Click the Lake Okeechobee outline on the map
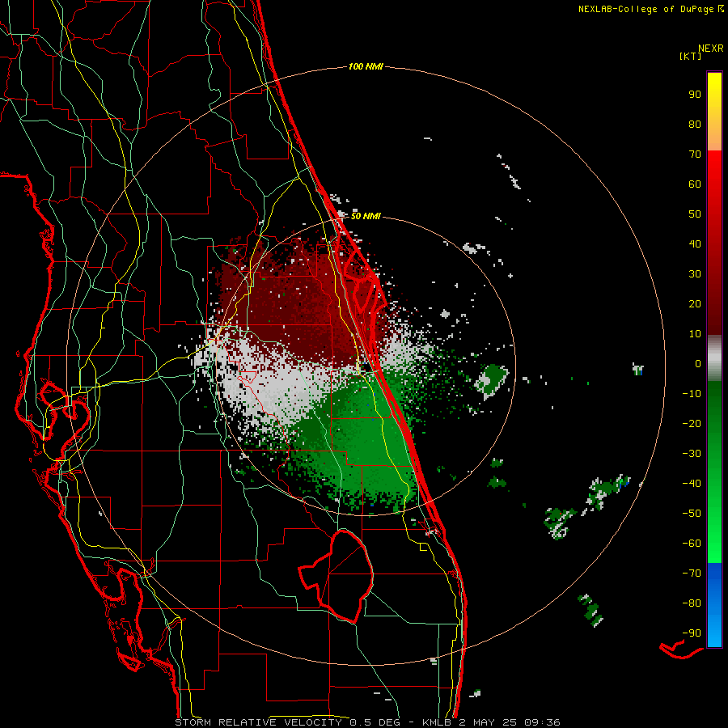This screenshot has height=728, width=728. [336, 577]
